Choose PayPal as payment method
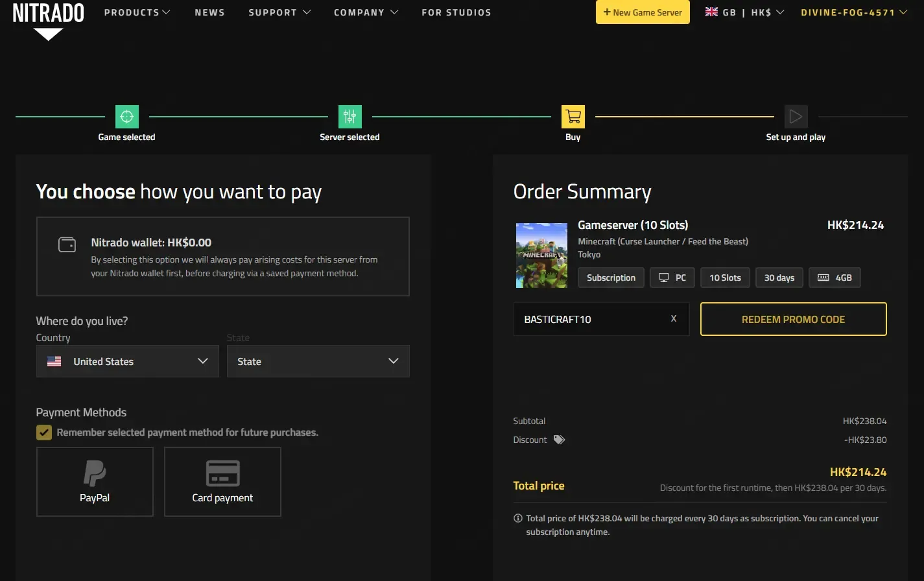The image size is (924, 581). tap(95, 482)
